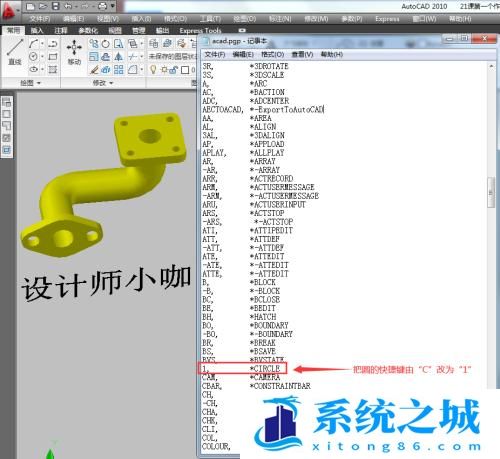The image size is (500, 459).
Task: Open Notepad's 文件(F) menu
Action: coord(215,54)
